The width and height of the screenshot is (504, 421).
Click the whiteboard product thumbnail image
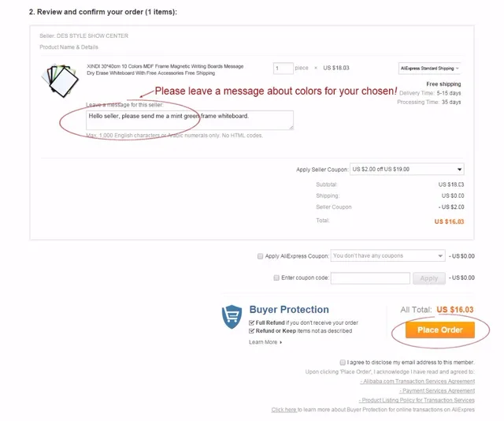(60, 80)
